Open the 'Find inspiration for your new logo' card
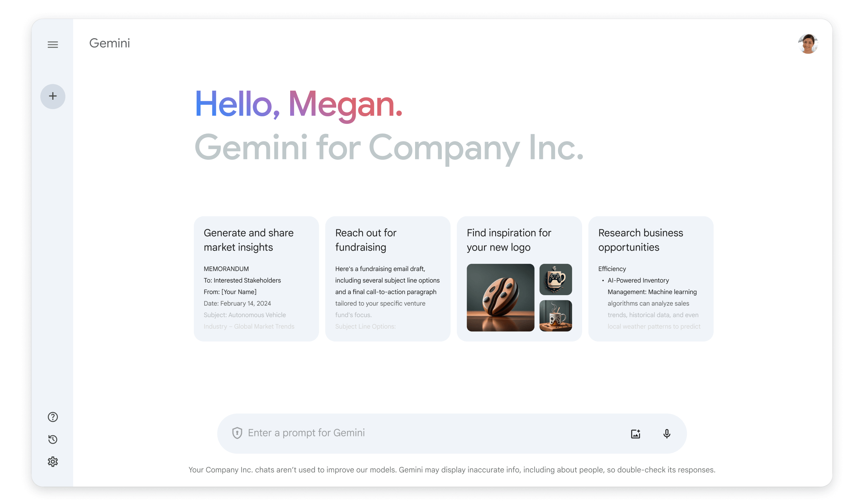The height and width of the screenshot is (504, 864). point(519,278)
